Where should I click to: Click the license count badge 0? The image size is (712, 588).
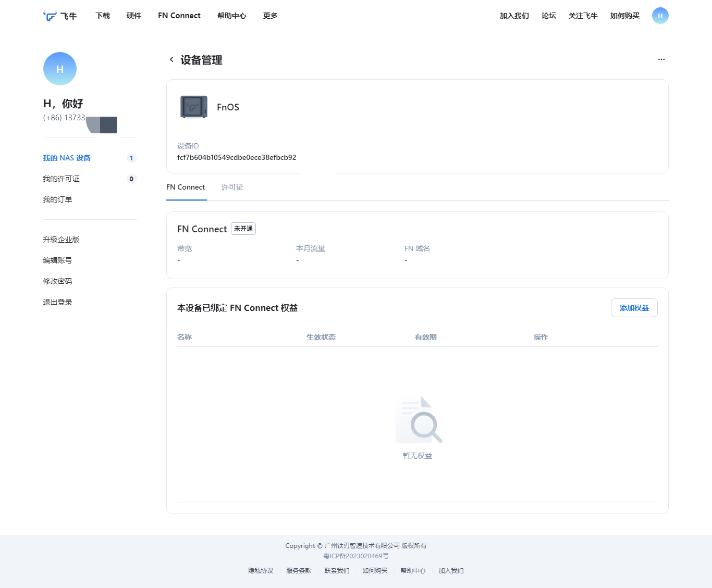(x=131, y=179)
